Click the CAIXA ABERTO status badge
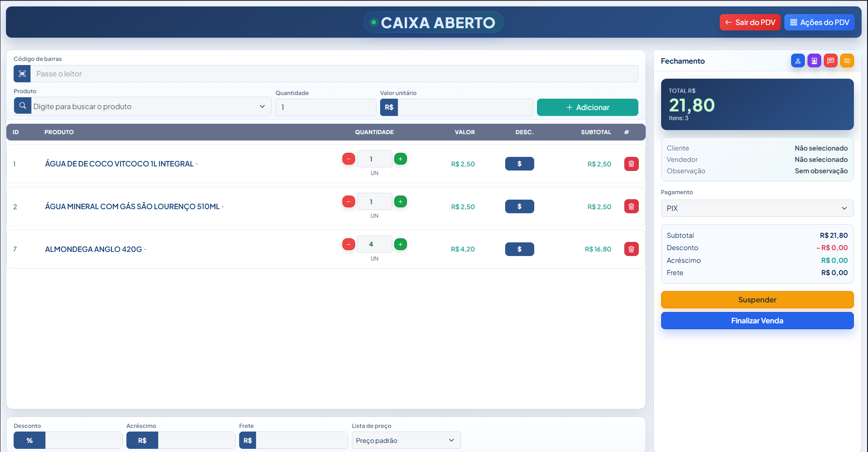The image size is (868, 452). click(434, 22)
